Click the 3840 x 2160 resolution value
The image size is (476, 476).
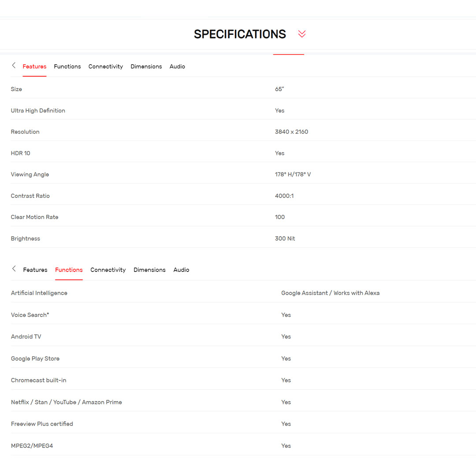(x=291, y=132)
